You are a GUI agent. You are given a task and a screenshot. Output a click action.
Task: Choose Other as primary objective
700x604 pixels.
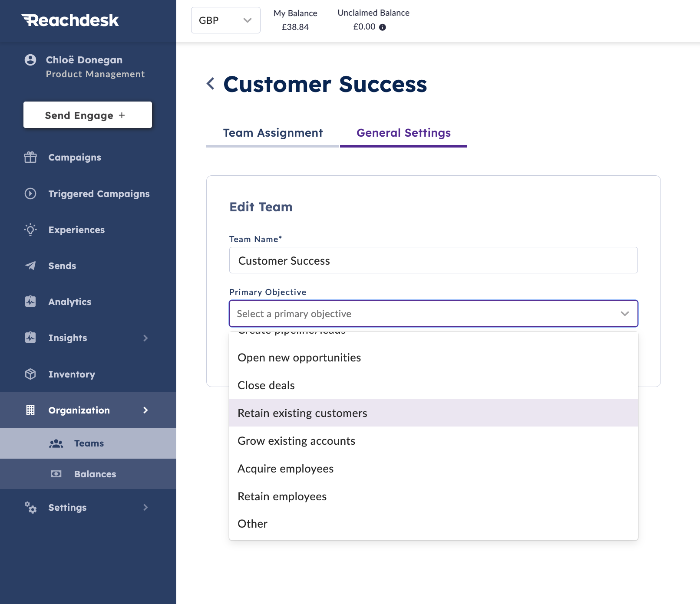(433, 524)
